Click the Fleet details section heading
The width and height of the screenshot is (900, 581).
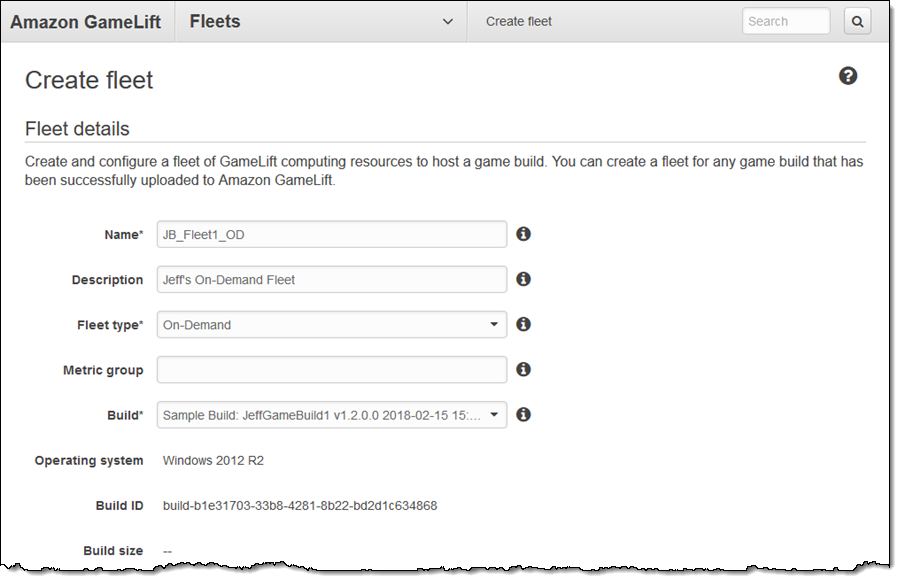click(77, 129)
